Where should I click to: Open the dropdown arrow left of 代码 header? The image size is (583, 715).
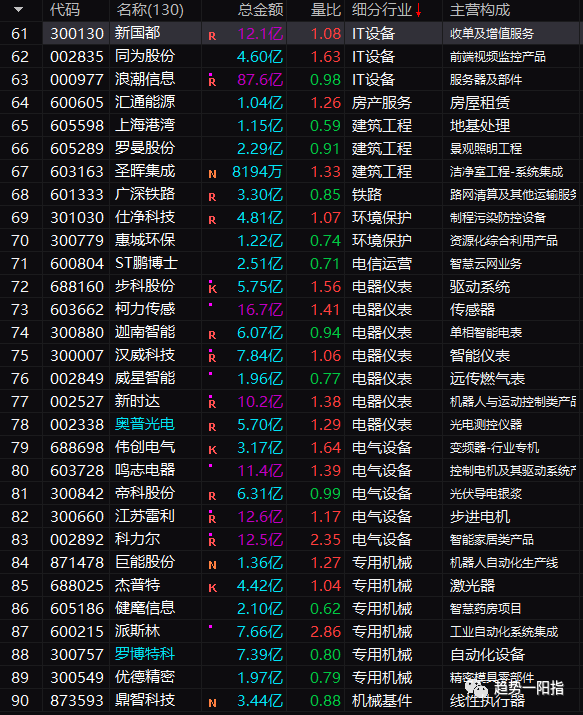click(18, 10)
